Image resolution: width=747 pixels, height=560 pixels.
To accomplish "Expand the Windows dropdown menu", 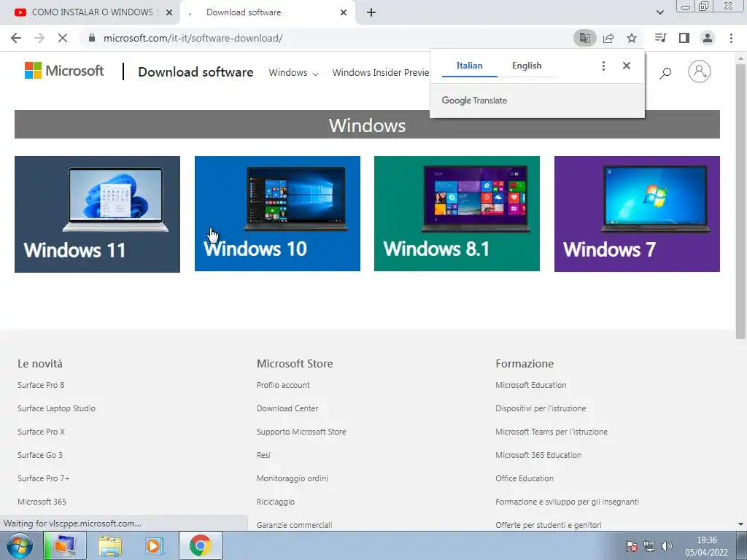I will point(293,72).
